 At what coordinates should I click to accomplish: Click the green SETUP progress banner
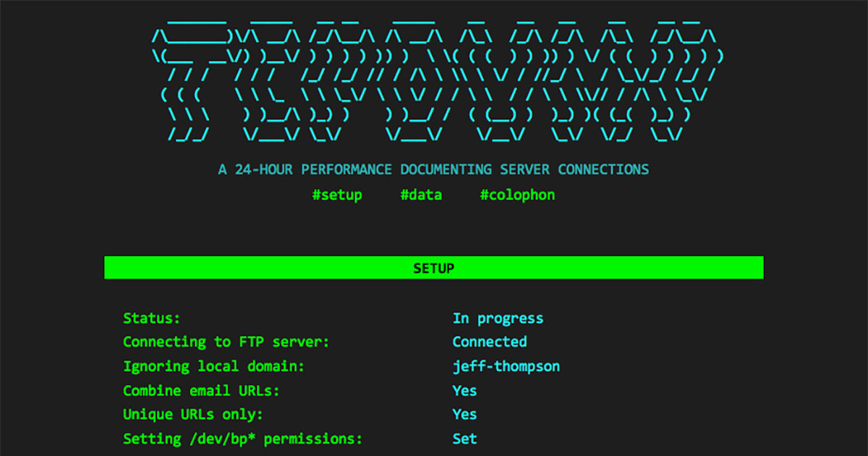(434, 267)
